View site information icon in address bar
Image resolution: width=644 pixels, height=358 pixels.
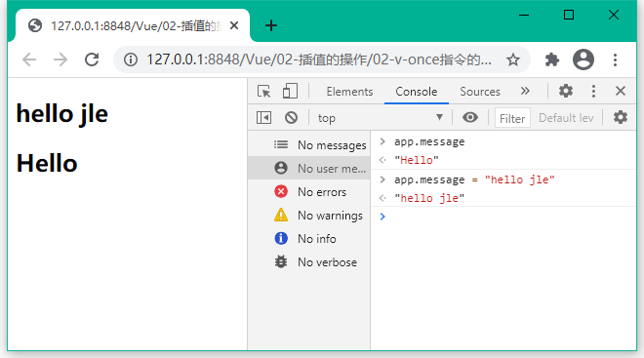pyautogui.click(x=131, y=60)
